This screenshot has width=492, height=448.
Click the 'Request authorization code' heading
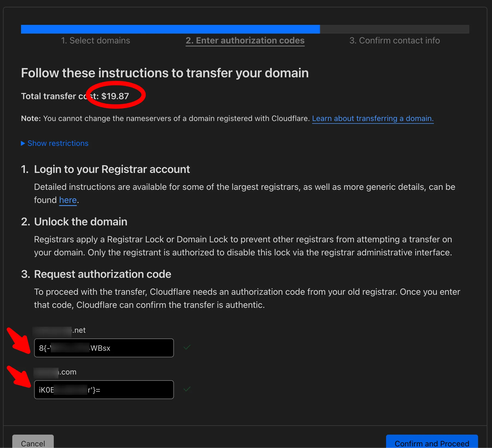click(x=102, y=274)
